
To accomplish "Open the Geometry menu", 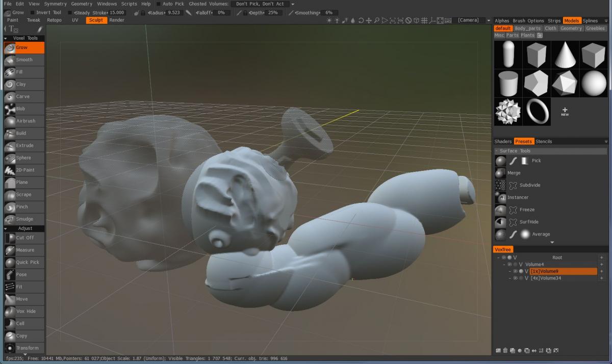I will point(82,4).
